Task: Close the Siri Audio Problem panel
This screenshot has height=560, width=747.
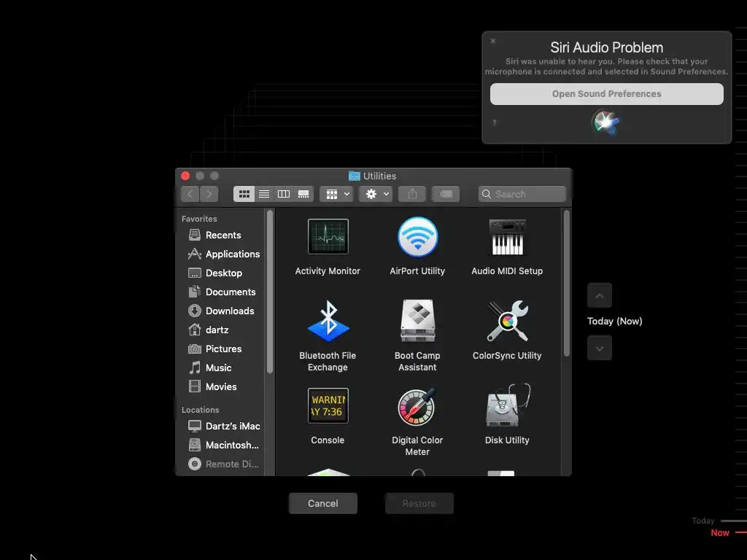Action: pos(493,41)
